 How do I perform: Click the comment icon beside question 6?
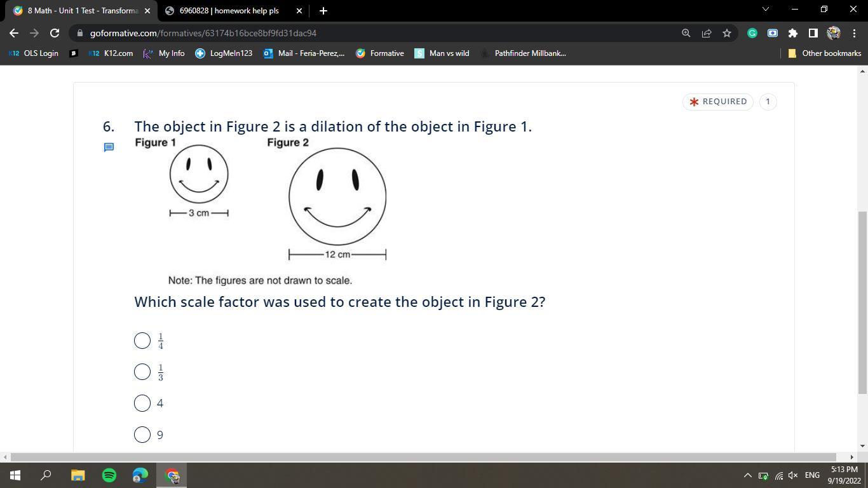point(109,147)
